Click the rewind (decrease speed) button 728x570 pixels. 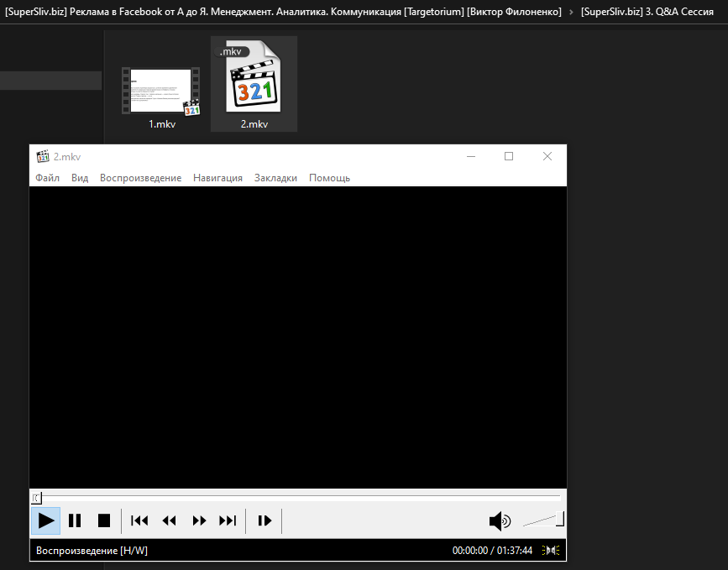[169, 520]
